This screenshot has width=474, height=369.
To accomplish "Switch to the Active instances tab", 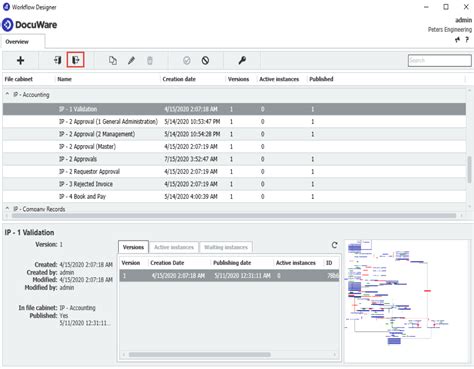I will coord(174,247).
